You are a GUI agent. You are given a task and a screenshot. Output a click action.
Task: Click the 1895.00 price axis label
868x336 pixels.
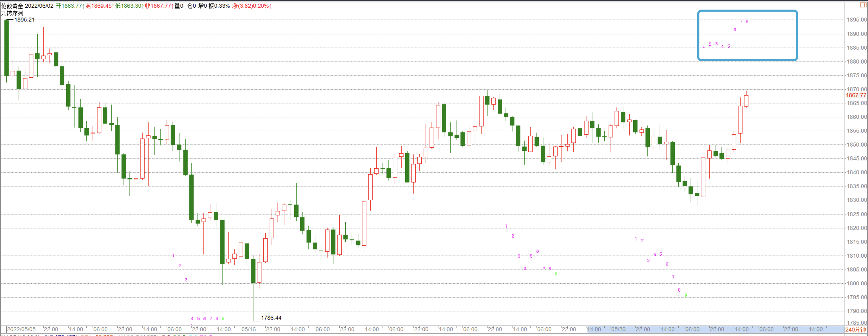click(x=856, y=20)
